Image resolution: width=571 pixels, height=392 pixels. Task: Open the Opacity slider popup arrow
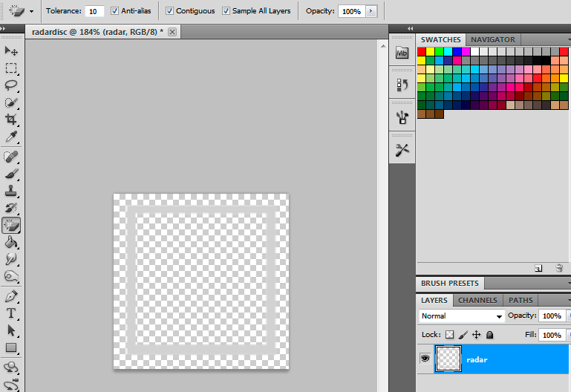click(x=371, y=11)
